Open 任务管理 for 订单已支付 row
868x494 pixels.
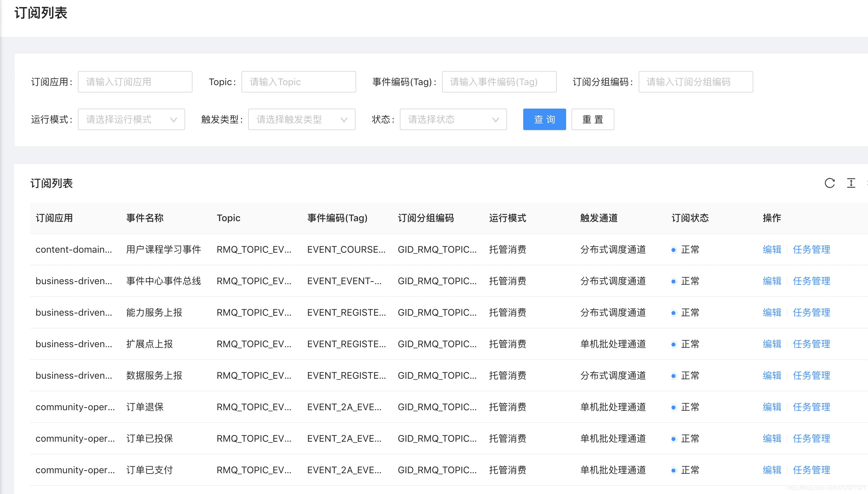point(811,470)
